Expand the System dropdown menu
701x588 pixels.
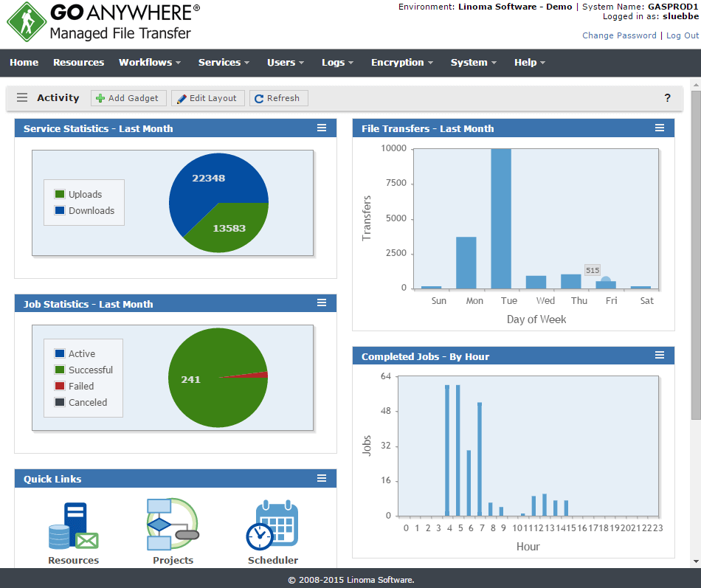coord(473,63)
